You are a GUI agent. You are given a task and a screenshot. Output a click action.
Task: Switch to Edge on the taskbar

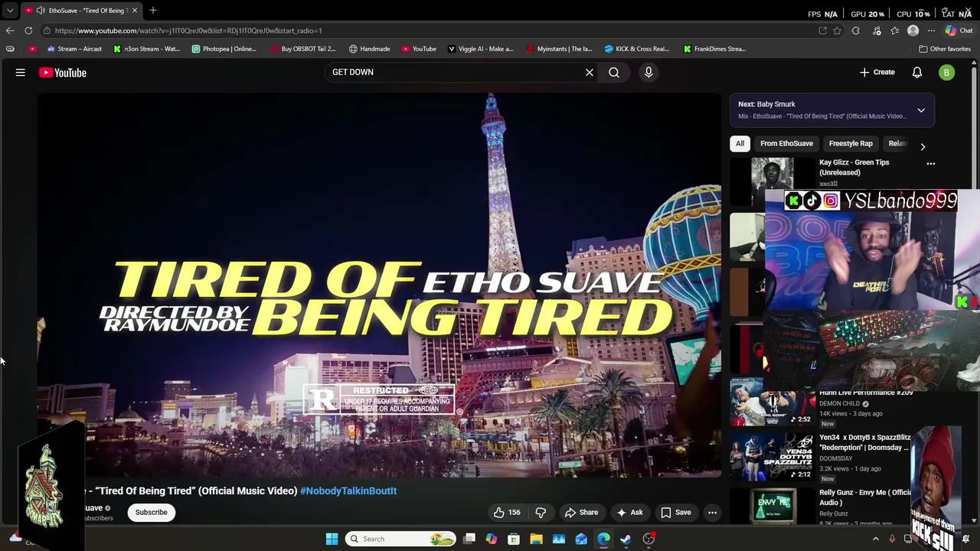pos(603,539)
